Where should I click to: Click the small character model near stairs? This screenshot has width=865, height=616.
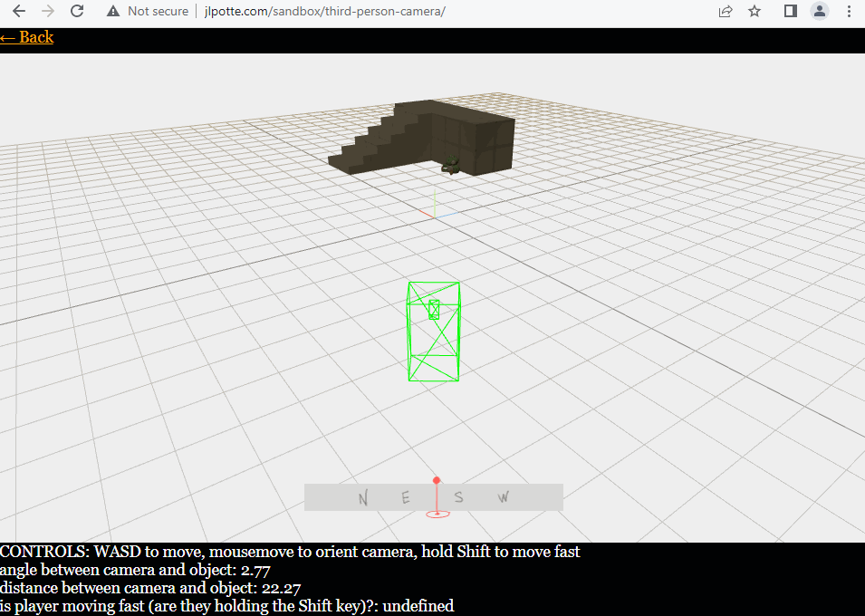coord(452,165)
